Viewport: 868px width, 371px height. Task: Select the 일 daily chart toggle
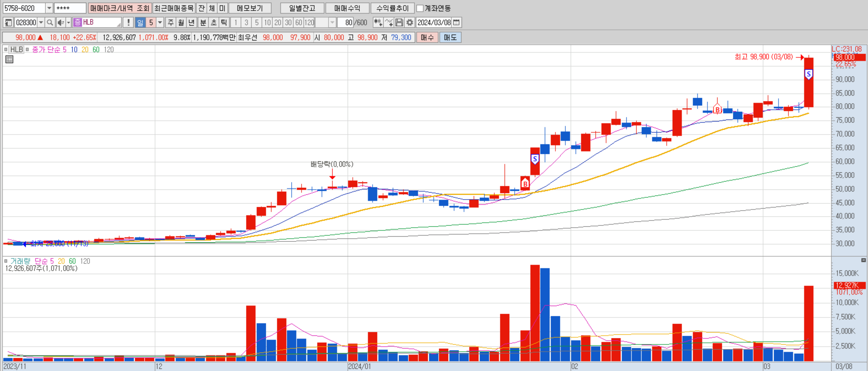(x=140, y=23)
